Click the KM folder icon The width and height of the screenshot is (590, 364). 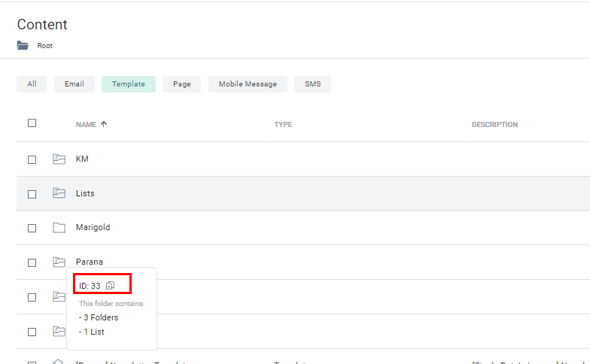coord(59,159)
